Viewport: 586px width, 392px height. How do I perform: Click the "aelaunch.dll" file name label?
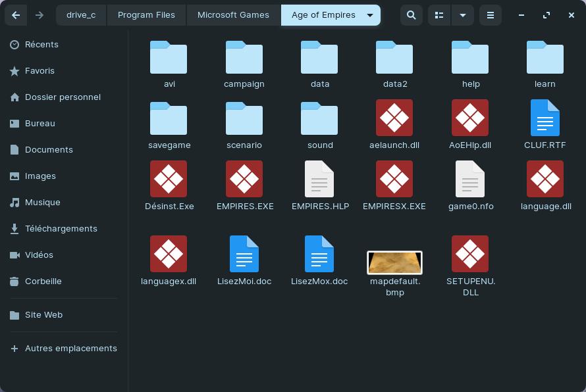click(x=394, y=145)
